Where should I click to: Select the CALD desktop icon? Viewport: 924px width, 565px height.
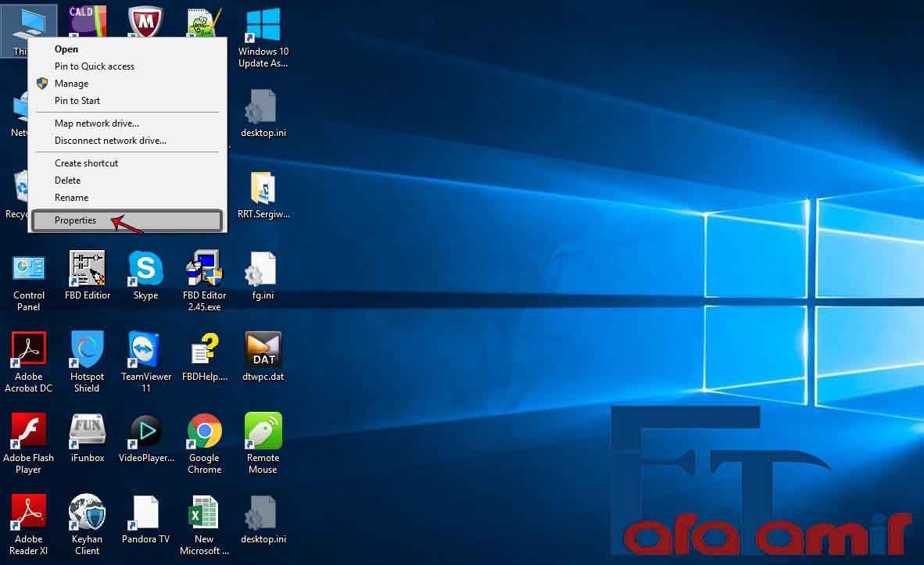[88, 20]
